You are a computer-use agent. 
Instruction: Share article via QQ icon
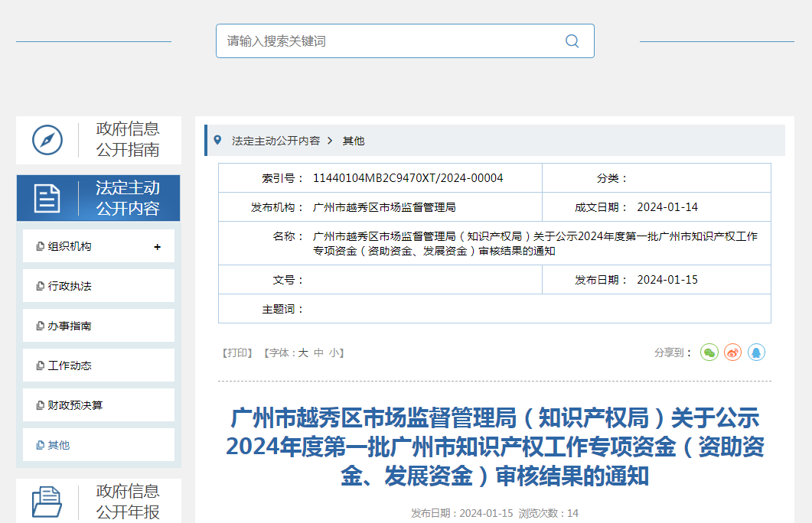tap(756, 352)
